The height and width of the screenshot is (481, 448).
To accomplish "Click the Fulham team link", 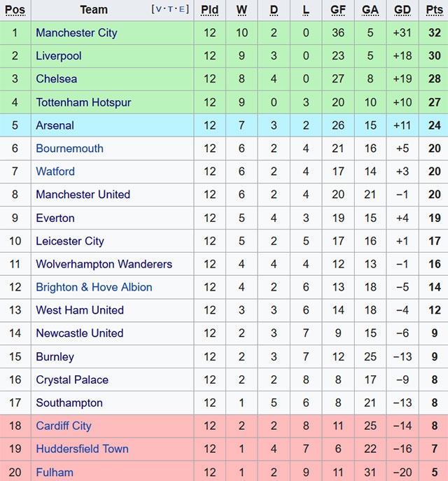I will tap(55, 472).
